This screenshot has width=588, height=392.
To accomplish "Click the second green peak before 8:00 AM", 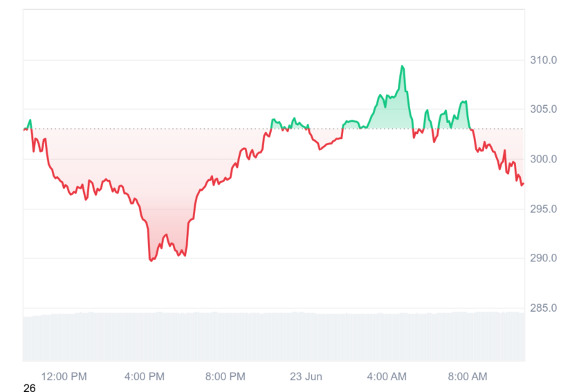I will tap(464, 102).
